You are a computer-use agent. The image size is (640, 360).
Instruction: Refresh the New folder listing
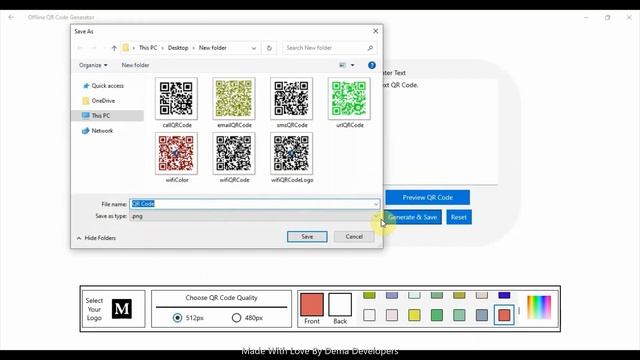tap(269, 48)
